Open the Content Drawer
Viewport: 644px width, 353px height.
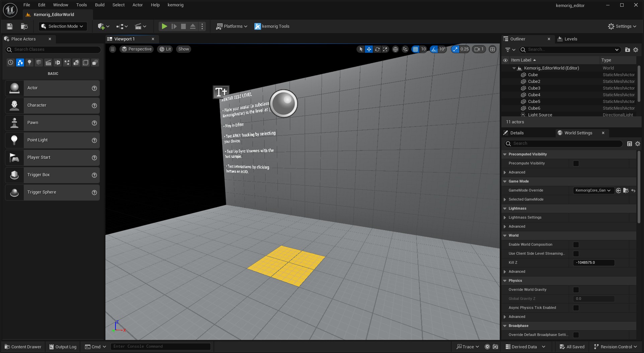click(23, 347)
